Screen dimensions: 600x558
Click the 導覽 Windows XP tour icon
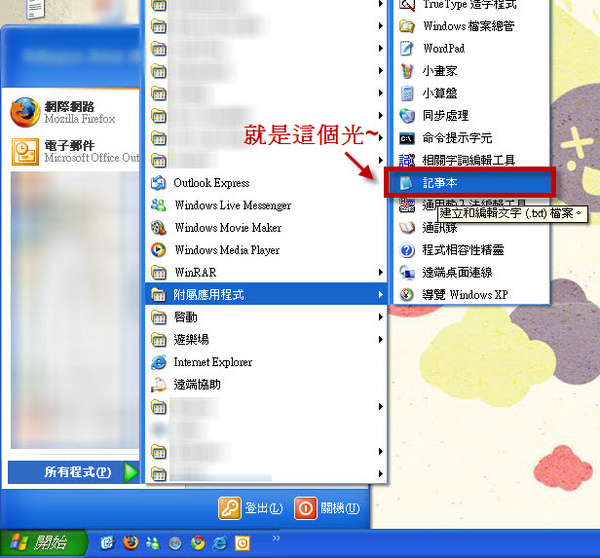(x=407, y=295)
